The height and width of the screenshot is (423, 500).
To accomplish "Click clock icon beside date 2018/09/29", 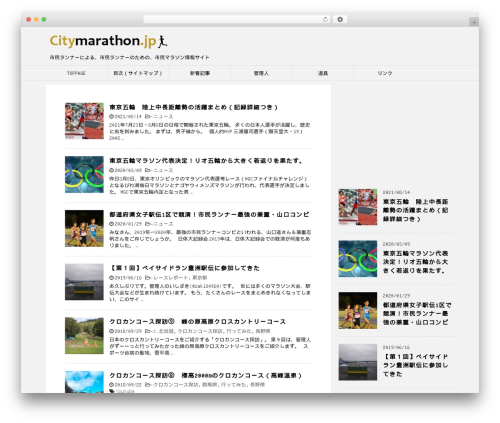I will pos(111,331).
